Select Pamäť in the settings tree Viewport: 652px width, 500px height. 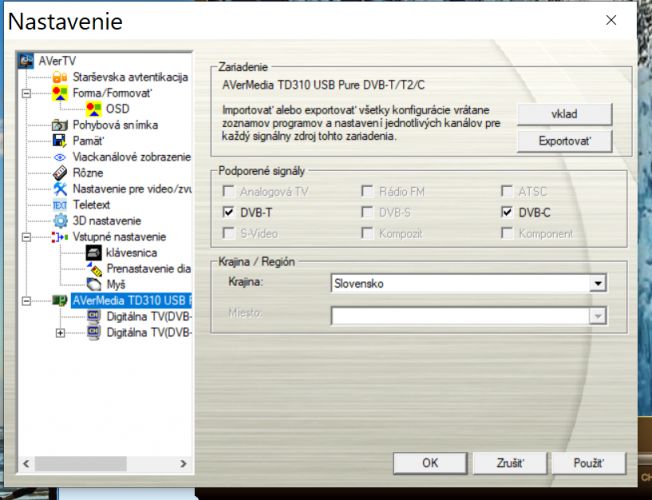[88, 141]
